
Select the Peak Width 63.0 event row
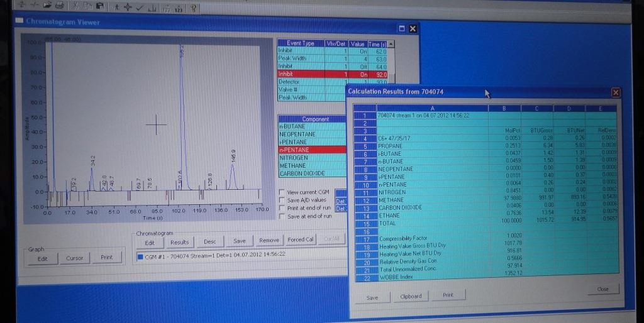pos(332,58)
